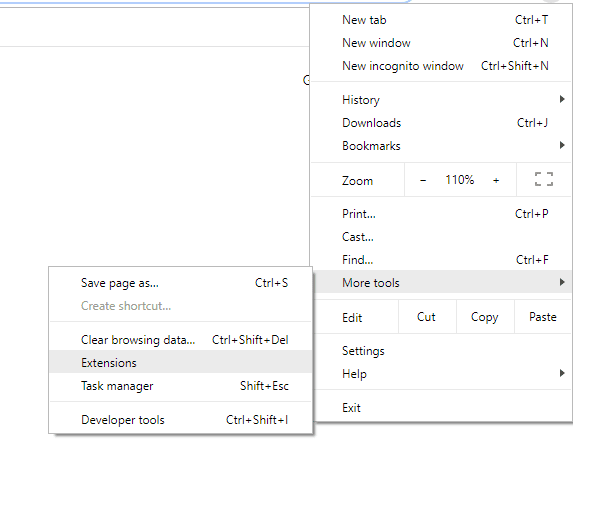Open the Downloads menu entry

click(441, 123)
